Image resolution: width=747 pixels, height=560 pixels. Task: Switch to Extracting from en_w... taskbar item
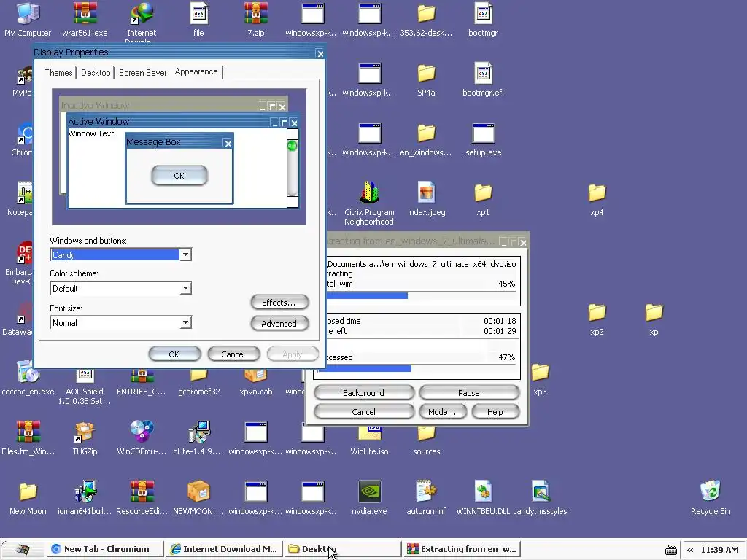click(x=462, y=549)
